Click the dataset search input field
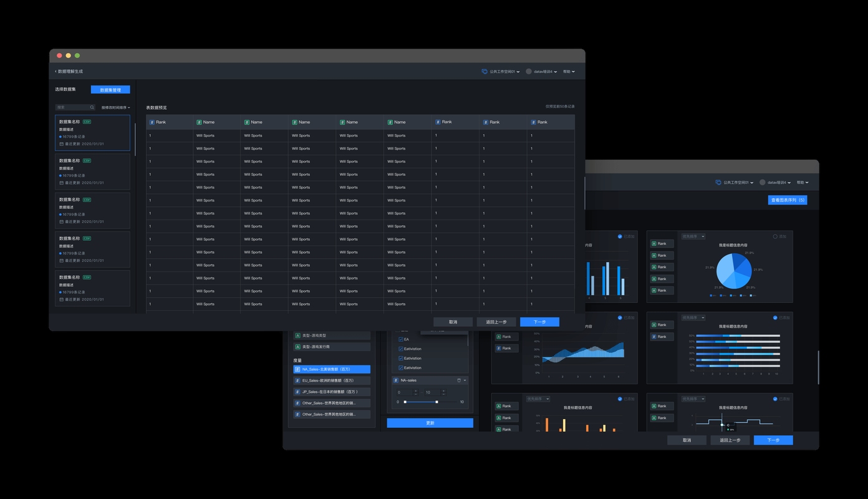This screenshot has height=499, width=868. pyautogui.click(x=72, y=107)
